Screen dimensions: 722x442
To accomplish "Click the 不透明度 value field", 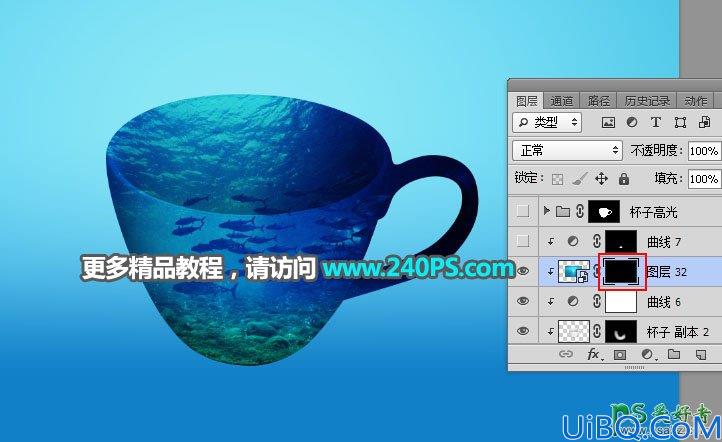I will tap(705, 151).
